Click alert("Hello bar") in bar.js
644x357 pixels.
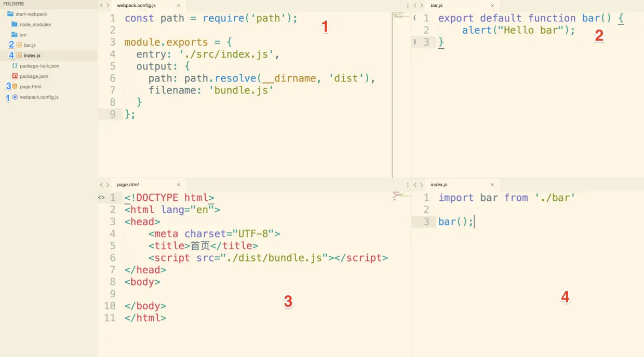[516, 31]
